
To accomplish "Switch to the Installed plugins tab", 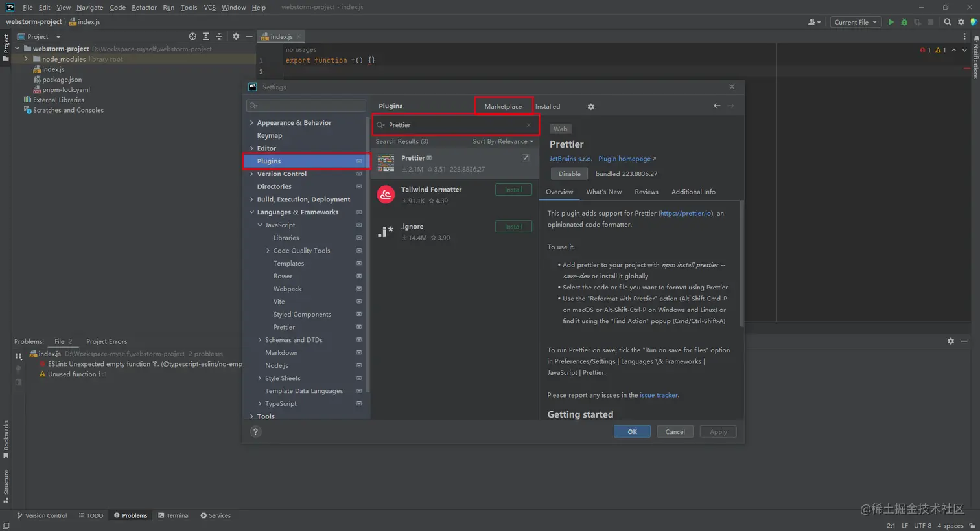I will (548, 106).
